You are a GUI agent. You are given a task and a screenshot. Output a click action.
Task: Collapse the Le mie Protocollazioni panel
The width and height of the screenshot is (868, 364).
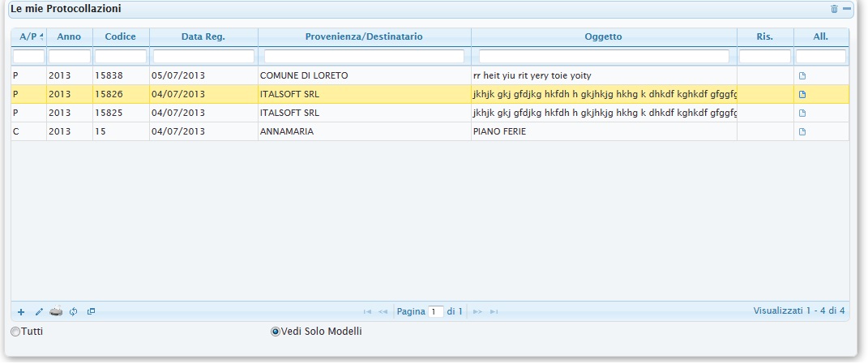[847, 9]
